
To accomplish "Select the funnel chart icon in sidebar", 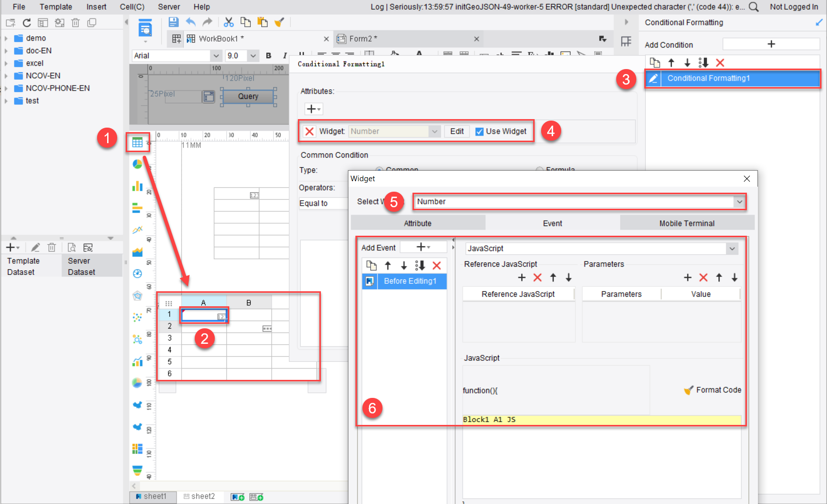I will tap(137, 470).
